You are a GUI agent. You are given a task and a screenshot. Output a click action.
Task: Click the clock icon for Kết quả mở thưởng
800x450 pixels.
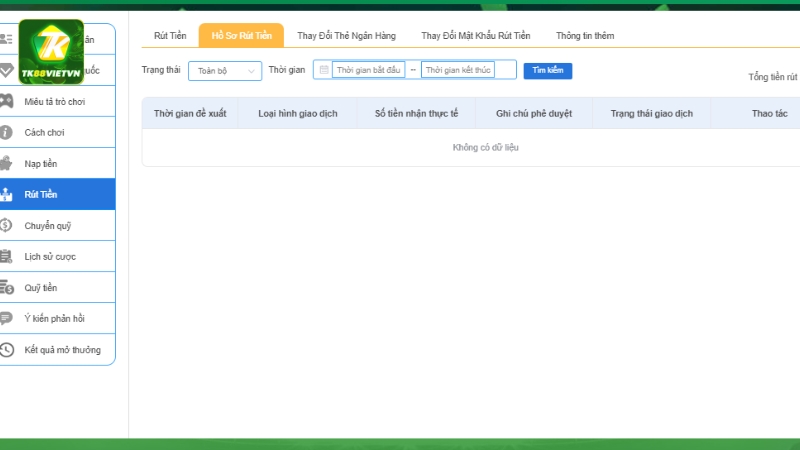(7, 349)
